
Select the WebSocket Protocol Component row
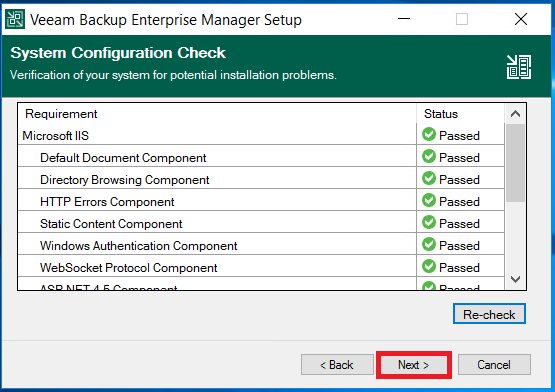[x=261, y=266]
